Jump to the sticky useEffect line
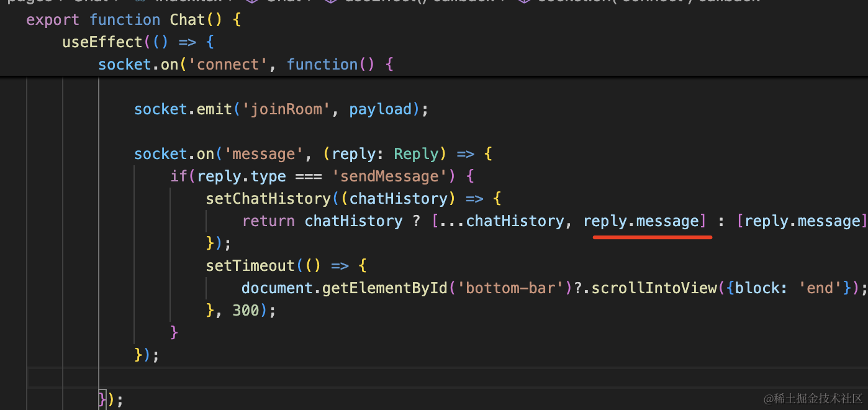 (x=102, y=42)
